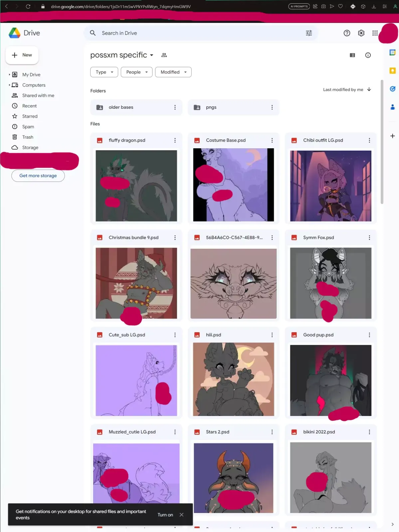This screenshot has width=399, height=532.
Task: Open the Google apps grid launcher
Action: pos(375,33)
